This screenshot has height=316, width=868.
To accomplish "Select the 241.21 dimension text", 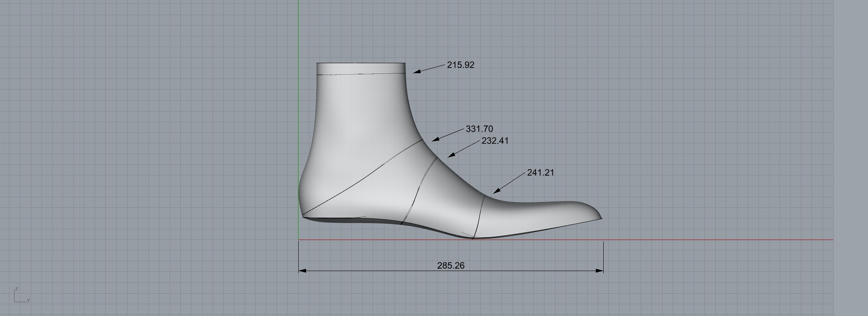I will (x=541, y=173).
